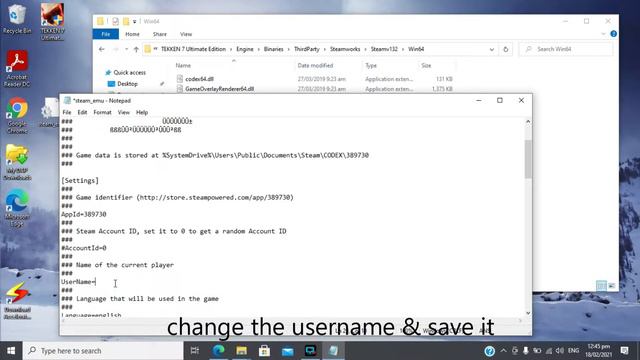
Task: Click the Properties icon in the Explorer quick access toolbar
Action: [116, 21]
